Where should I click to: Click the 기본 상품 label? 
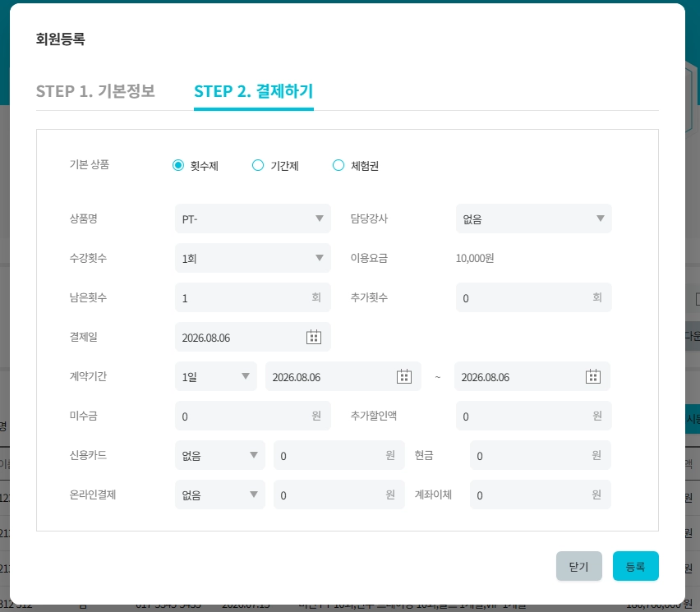click(x=90, y=164)
